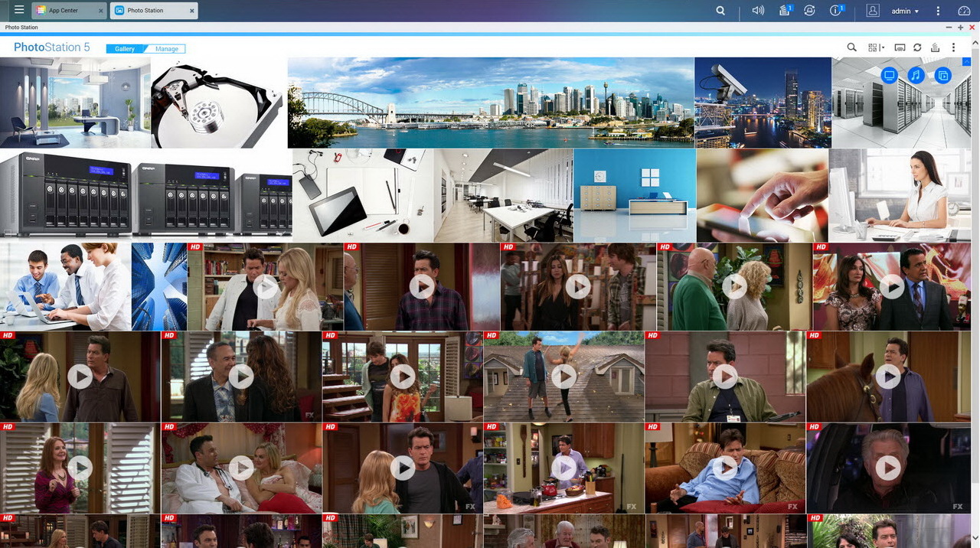The image size is (980, 548).
Task: Play video of red-haired woman by shutters
Action: [x=80, y=468]
